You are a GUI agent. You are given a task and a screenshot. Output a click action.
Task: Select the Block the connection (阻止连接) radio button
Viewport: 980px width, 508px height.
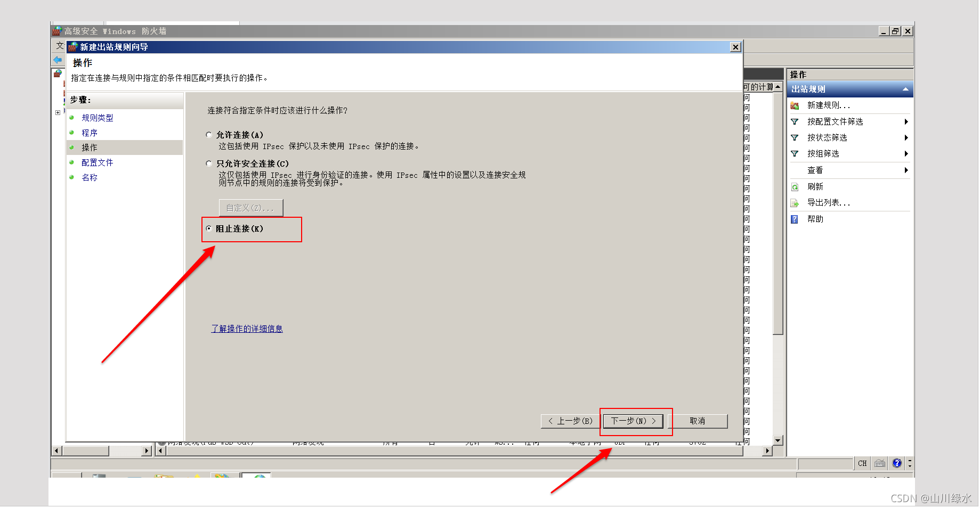point(209,228)
